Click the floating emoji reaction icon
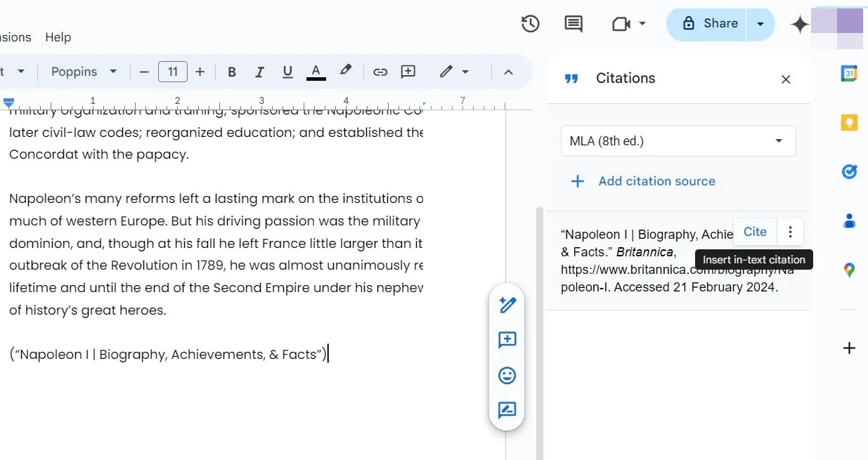The height and width of the screenshot is (460, 868). coord(507,375)
